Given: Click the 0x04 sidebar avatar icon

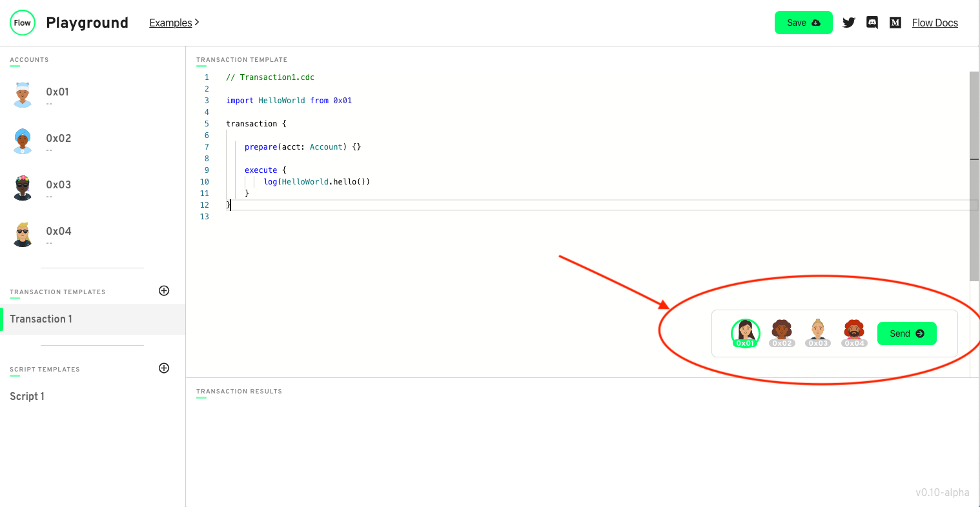Looking at the screenshot, I should click(23, 234).
